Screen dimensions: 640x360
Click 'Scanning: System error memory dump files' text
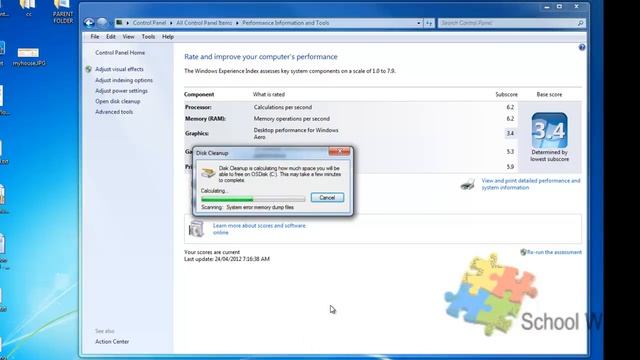(247, 207)
